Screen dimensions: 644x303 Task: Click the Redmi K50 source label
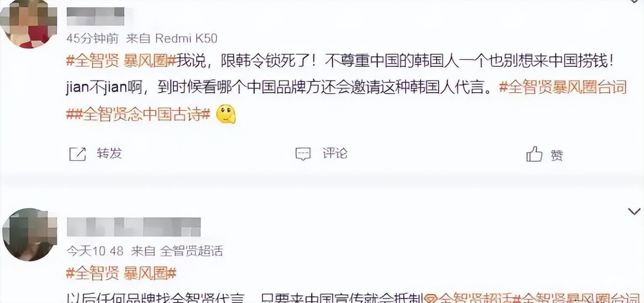point(186,38)
